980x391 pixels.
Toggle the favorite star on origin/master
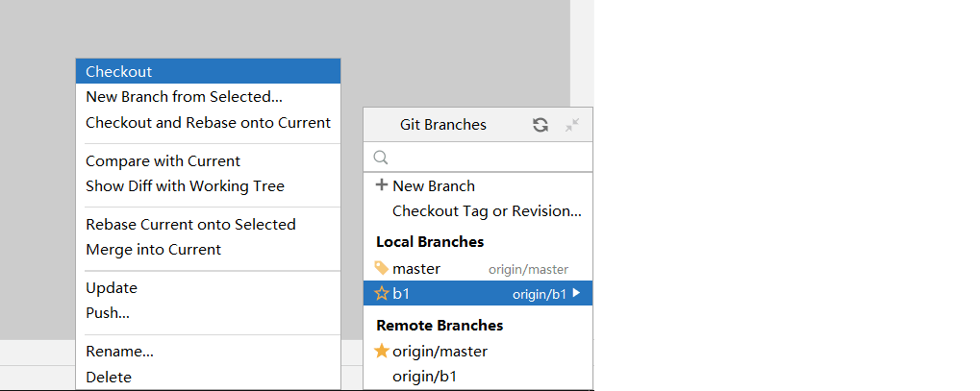(x=382, y=351)
